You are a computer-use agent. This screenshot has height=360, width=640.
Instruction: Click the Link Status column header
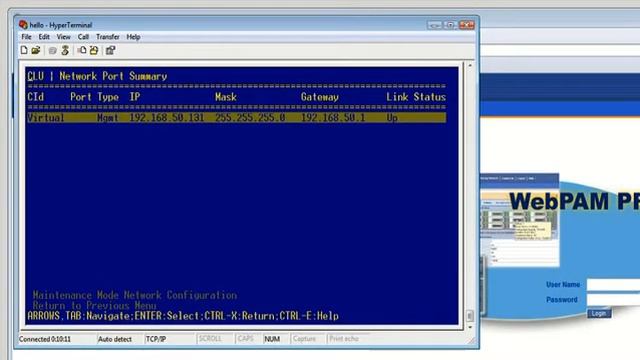(x=416, y=97)
